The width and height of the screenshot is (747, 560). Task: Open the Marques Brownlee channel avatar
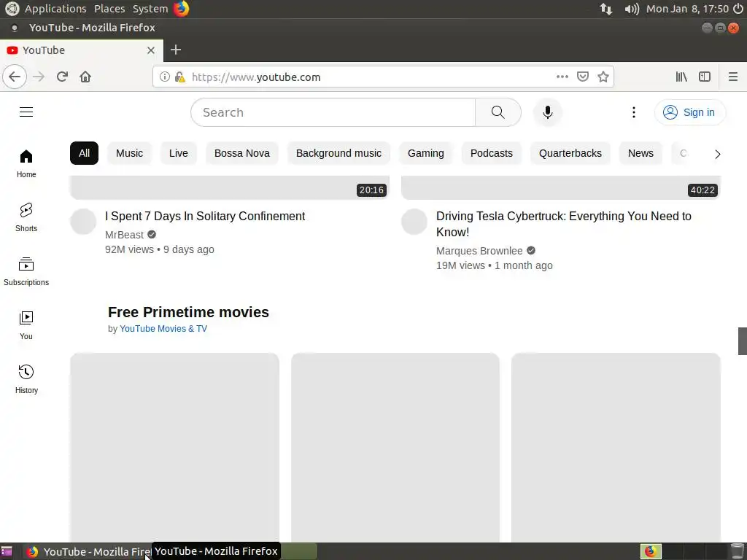click(x=414, y=222)
